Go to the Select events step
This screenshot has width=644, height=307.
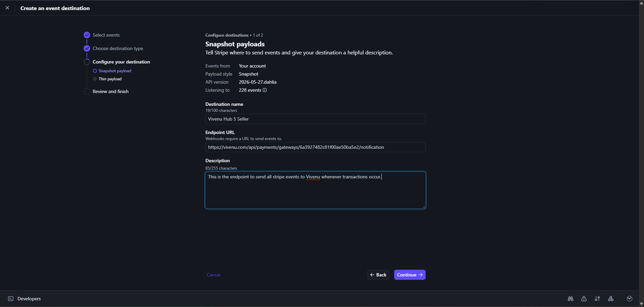106,35
